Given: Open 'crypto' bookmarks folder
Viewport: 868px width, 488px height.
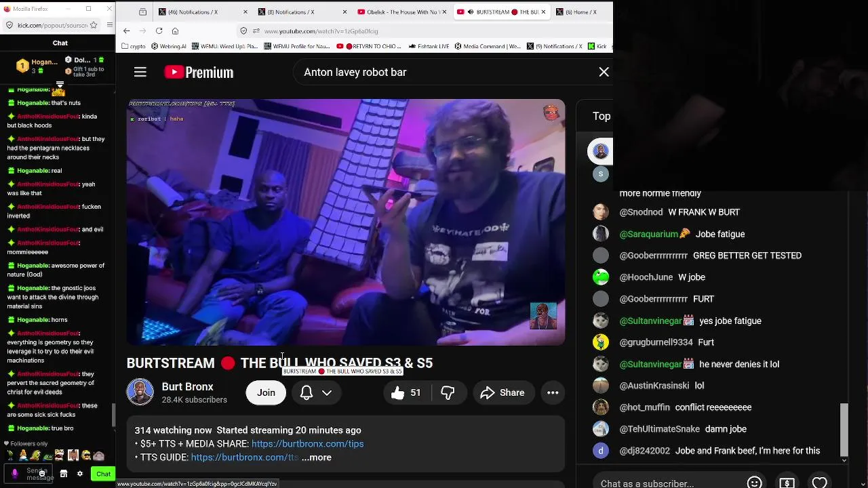Looking at the screenshot, I should click(x=133, y=46).
